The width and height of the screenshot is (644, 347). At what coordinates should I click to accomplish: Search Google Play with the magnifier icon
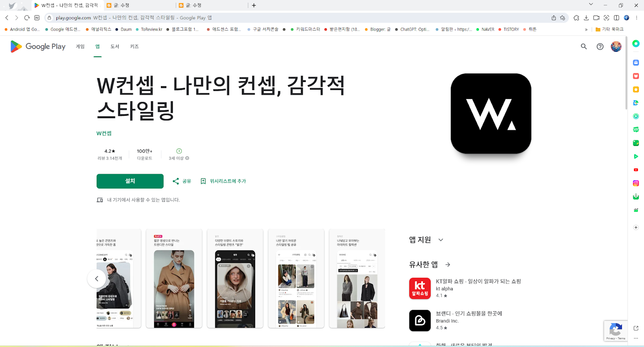coord(584,47)
